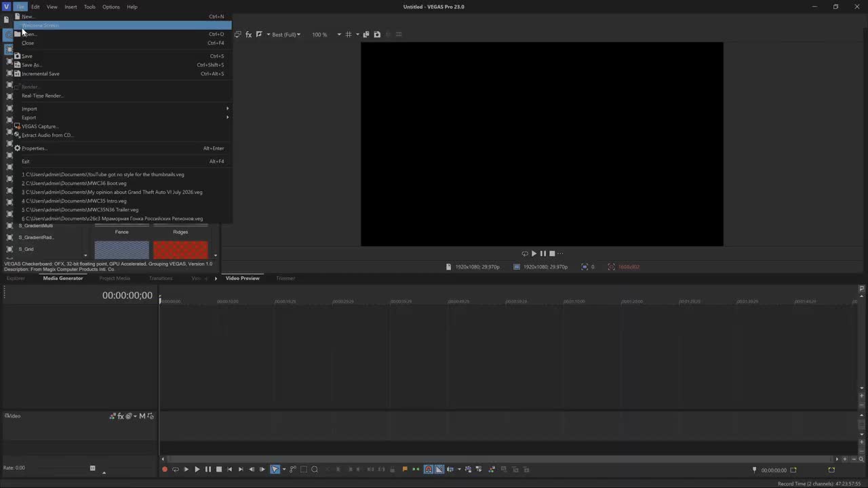Insert a region with the green icon
This screenshot has height=488, width=868.
point(416,469)
